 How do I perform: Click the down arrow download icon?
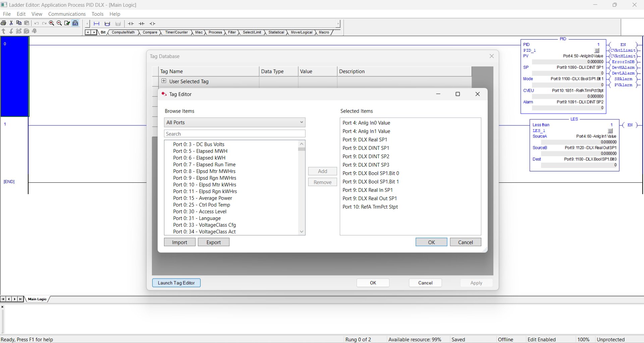(11, 31)
